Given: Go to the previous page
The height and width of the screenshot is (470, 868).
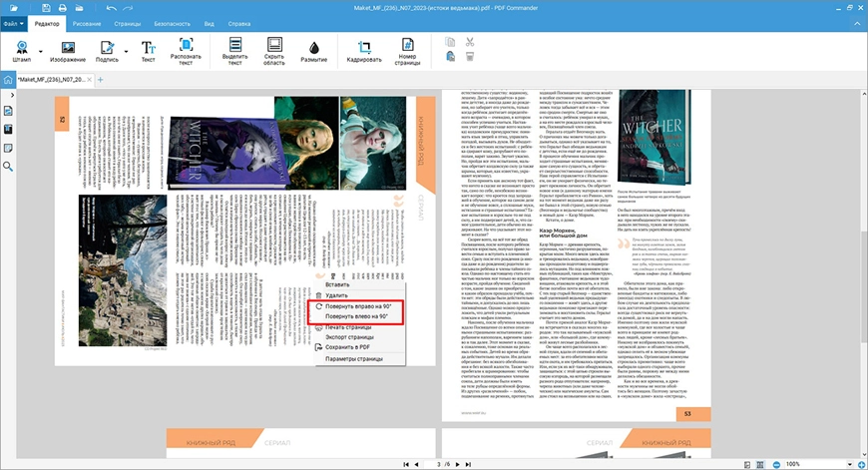Looking at the screenshot, I should click(416, 464).
